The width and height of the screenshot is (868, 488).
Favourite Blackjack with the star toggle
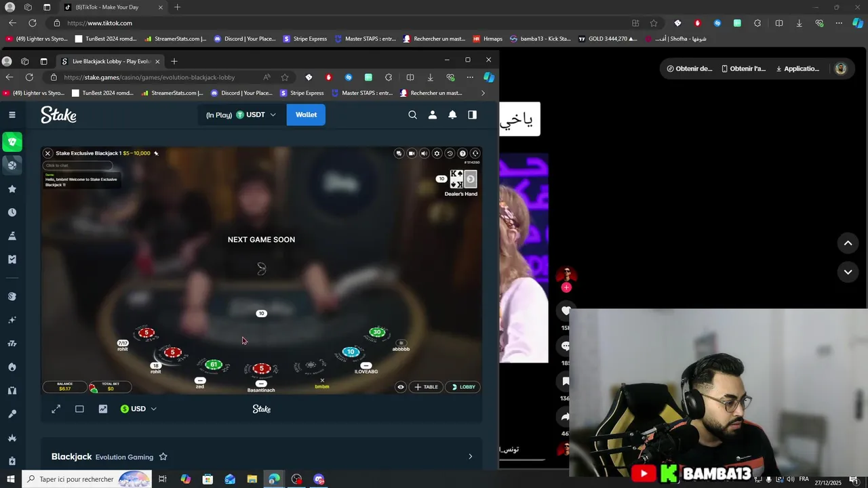coord(163,457)
